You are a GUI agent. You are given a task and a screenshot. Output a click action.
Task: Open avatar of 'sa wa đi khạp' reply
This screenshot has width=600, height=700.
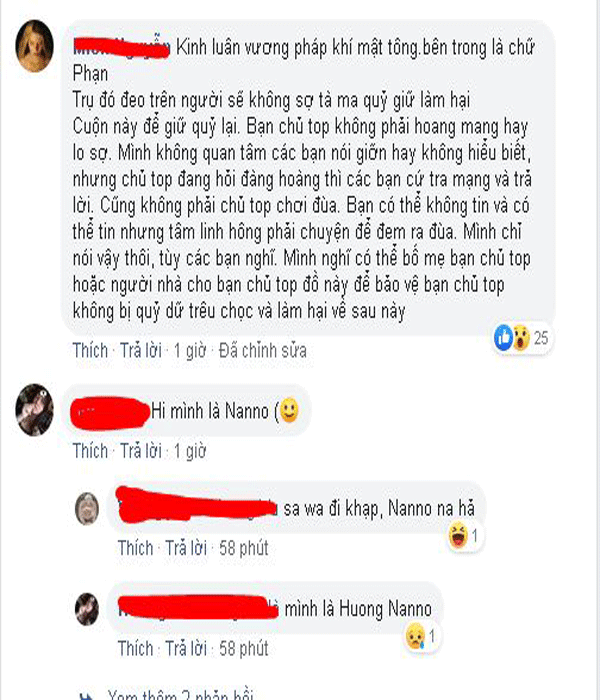pos(87,508)
